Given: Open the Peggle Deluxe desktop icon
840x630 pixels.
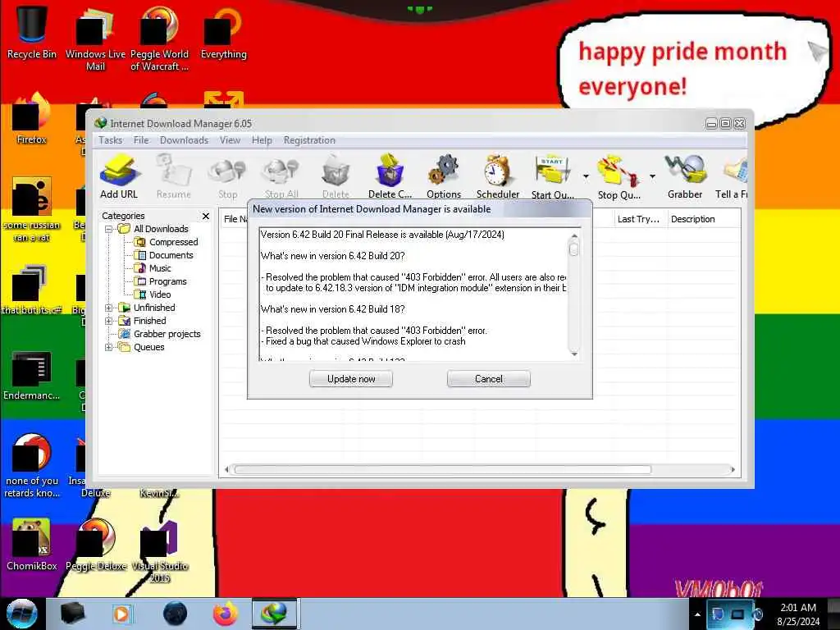Looking at the screenshot, I should [x=96, y=545].
